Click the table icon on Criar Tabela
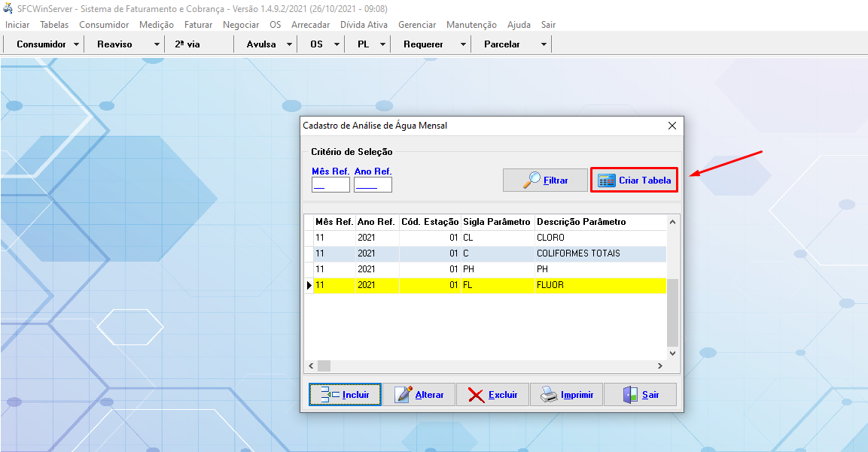The width and height of the screenshot is (868, 452). (606, 180)
